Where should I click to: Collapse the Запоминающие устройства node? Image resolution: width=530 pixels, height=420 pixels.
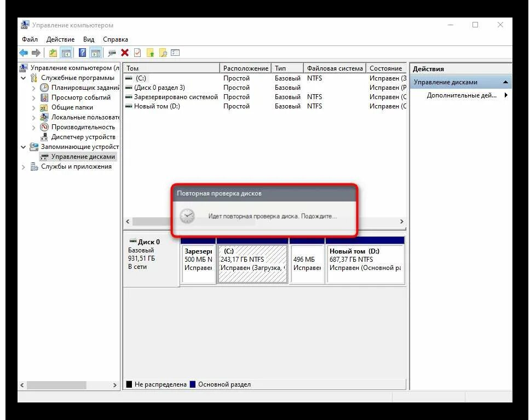click(24, 147)
